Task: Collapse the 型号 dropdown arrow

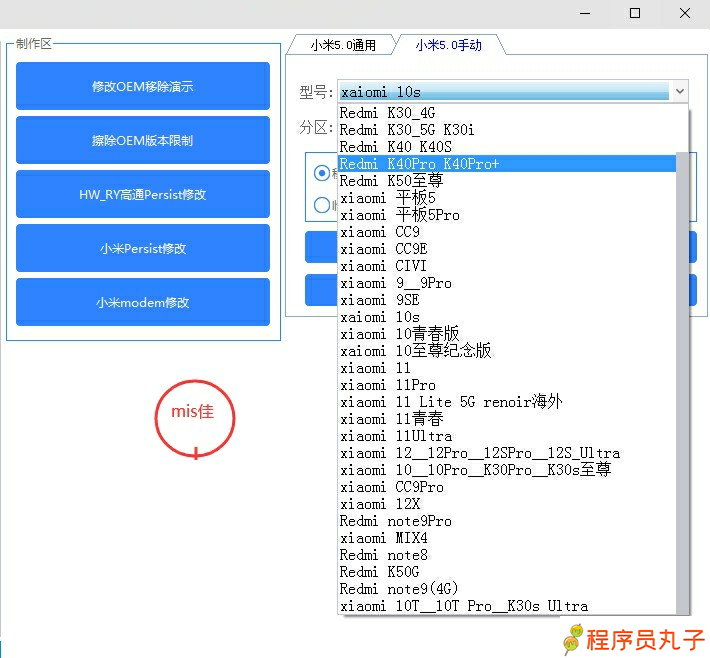Action: click(x=679, y=91)
